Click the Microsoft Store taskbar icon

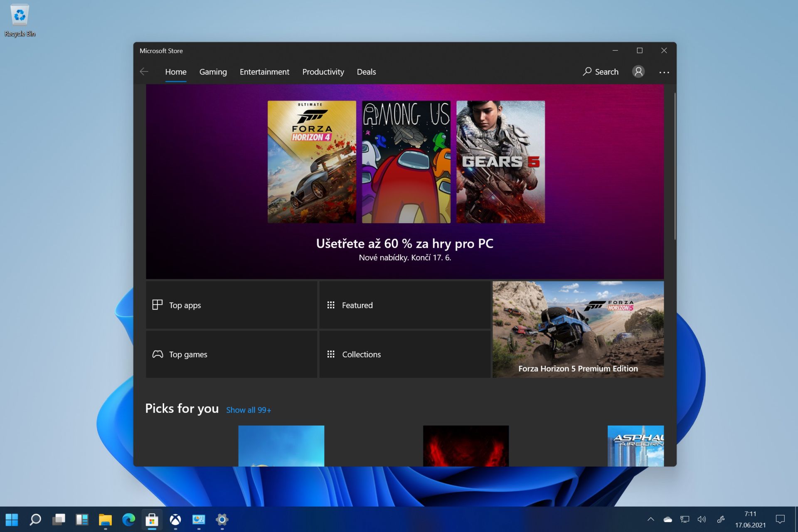click(x=152, y=520)
